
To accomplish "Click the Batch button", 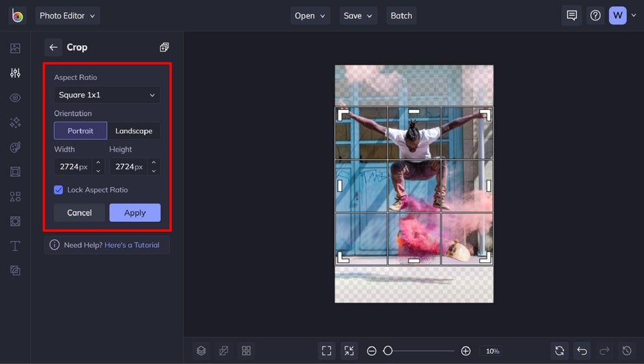I will pos(401,16).
